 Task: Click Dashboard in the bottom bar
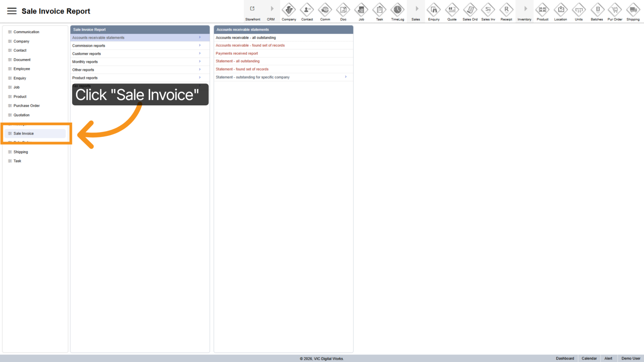click(x=565, y=359)
